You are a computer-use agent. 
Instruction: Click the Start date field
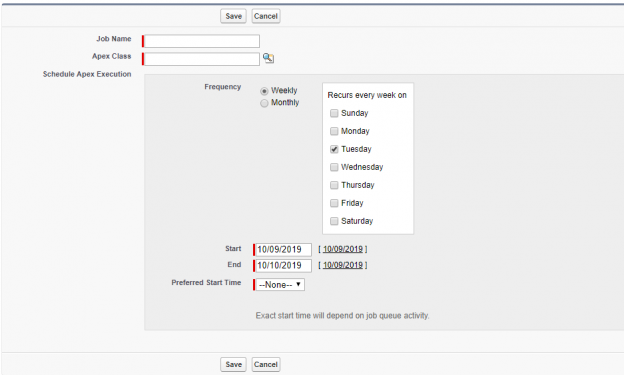coord(283,250)
